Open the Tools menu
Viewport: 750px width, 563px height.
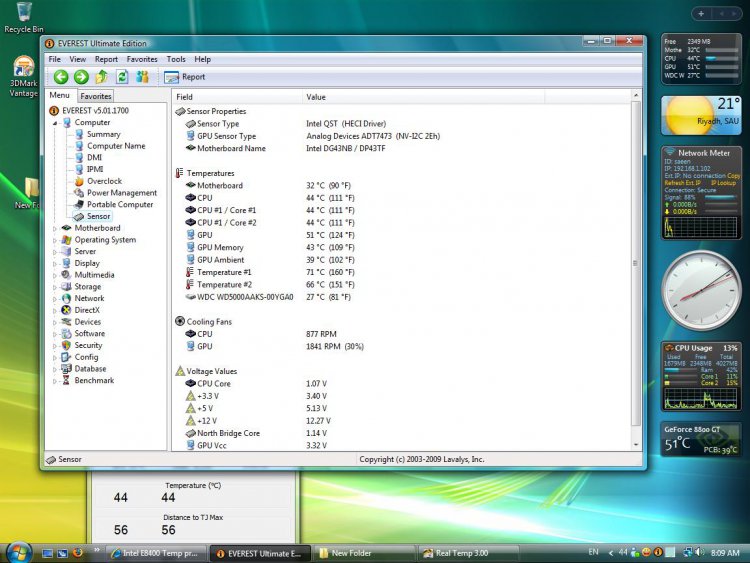(176, 59)
